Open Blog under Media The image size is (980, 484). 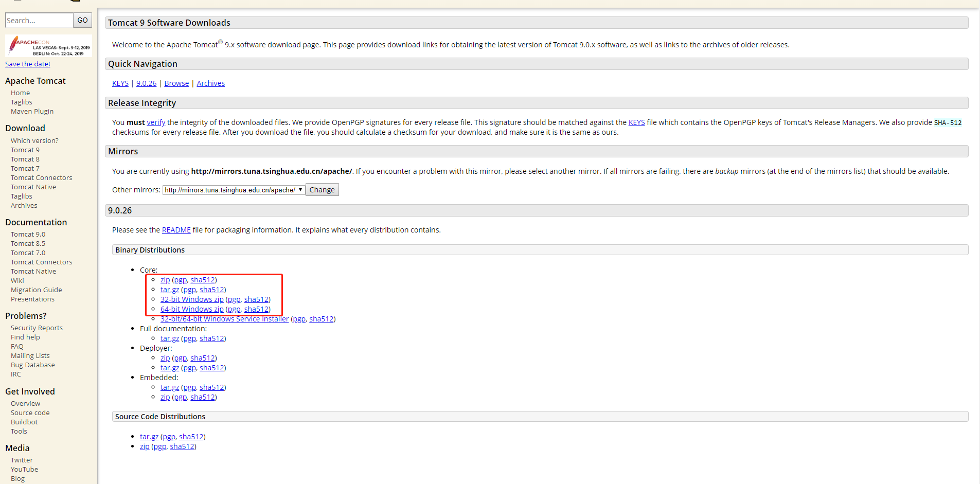17,479
